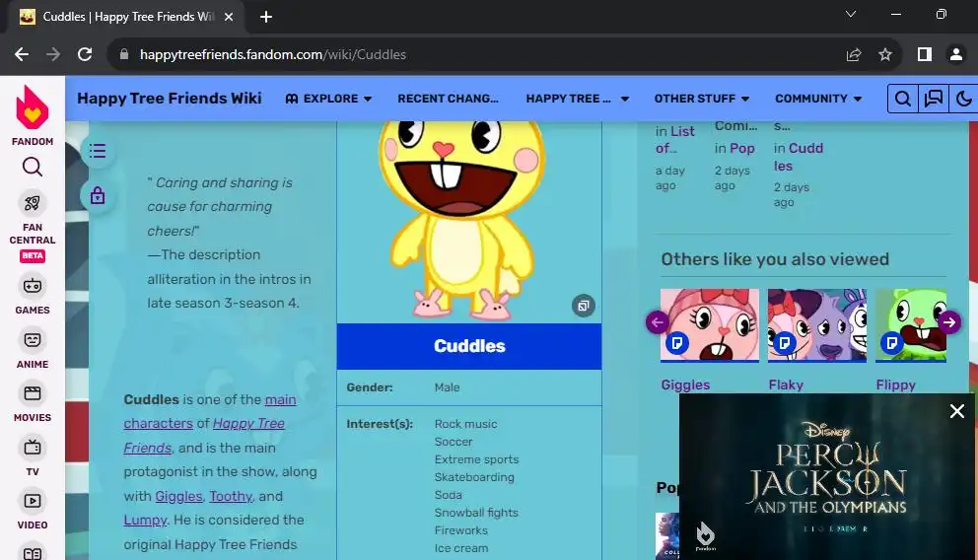Toggle dark theme with the moon icon
The height and width of the screenshot is (560, 978).
click(963, 99)
